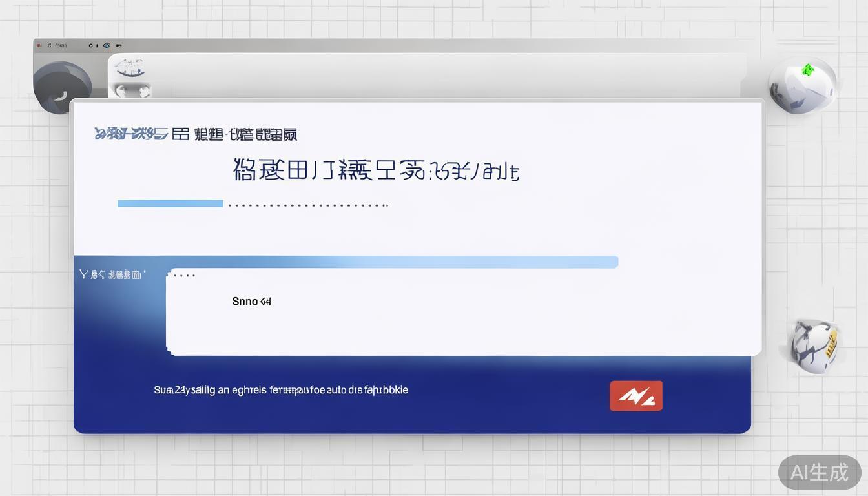Click the short light-blue progress bar
This screenshot has height=496, width=868.
tap(170, 203)
